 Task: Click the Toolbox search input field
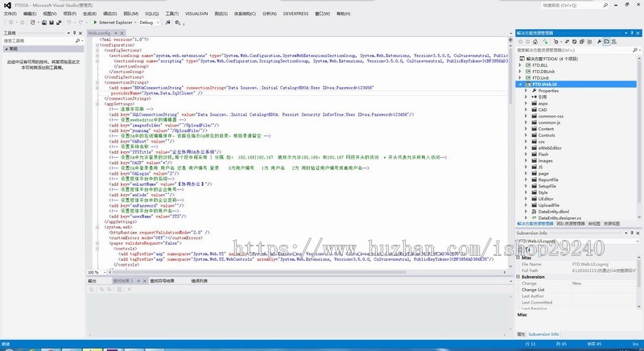[39, 40]
